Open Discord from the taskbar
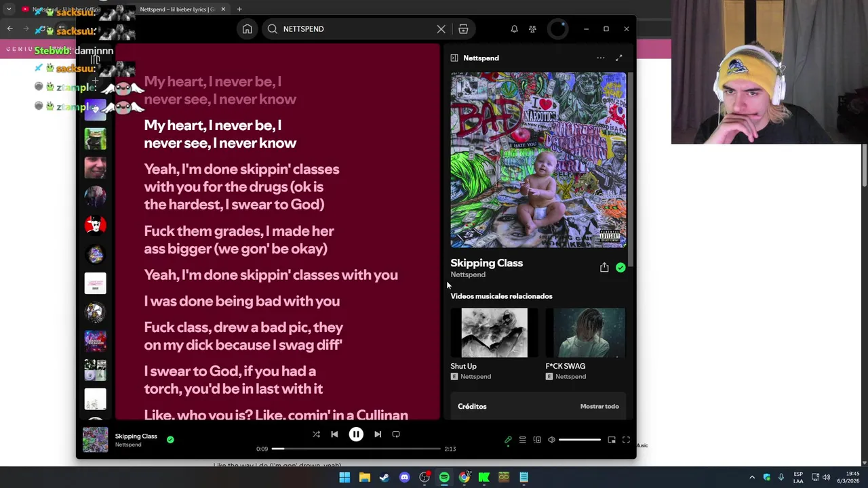 (x=404, y=477)
